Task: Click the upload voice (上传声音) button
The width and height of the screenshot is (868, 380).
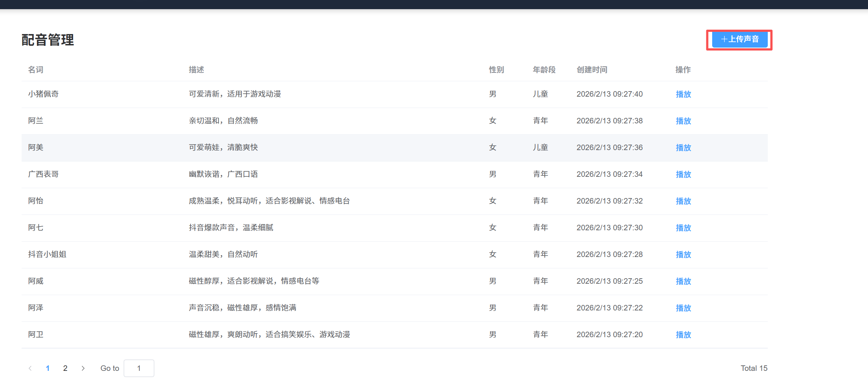Action: 739,40
